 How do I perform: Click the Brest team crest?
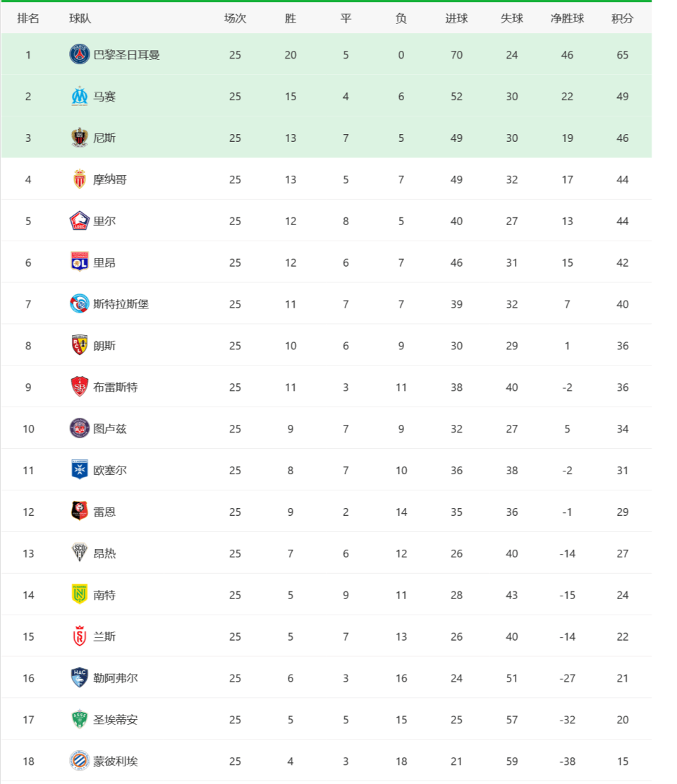point(80,387)
